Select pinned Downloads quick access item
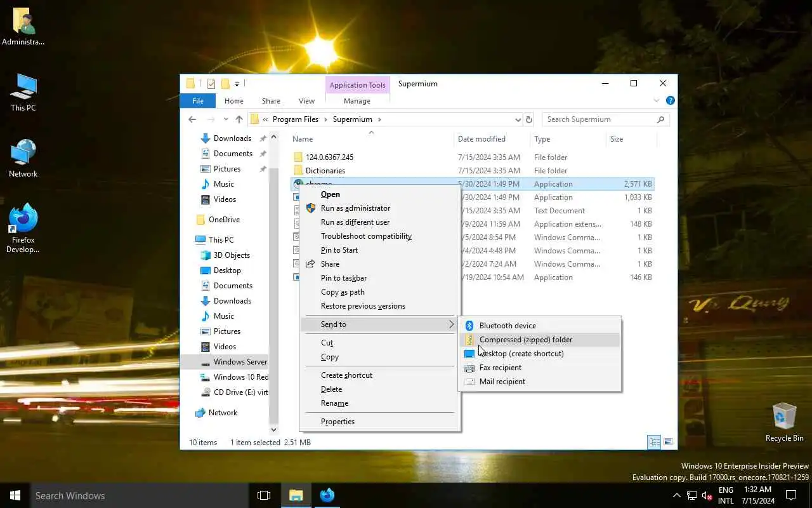The image size is (812, 508). (232, 138)
